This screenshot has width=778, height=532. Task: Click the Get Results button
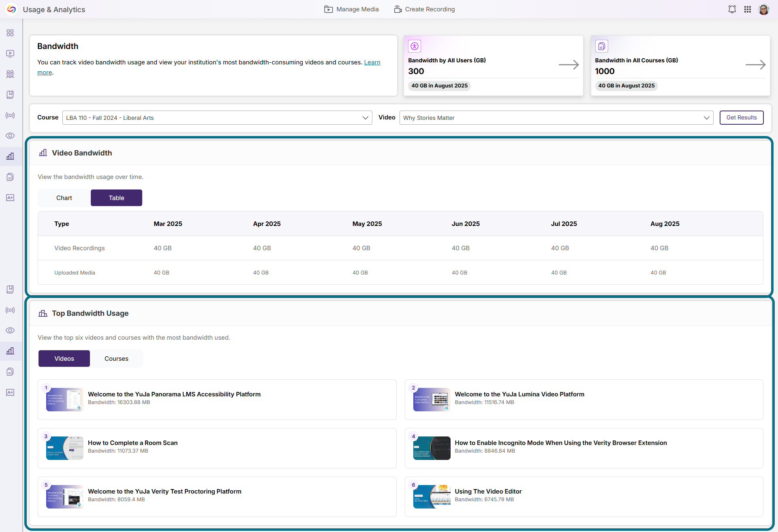coord(742,118)
